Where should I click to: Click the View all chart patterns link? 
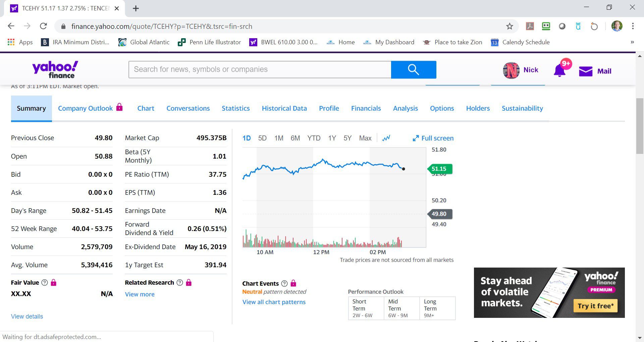click(274, 302)
